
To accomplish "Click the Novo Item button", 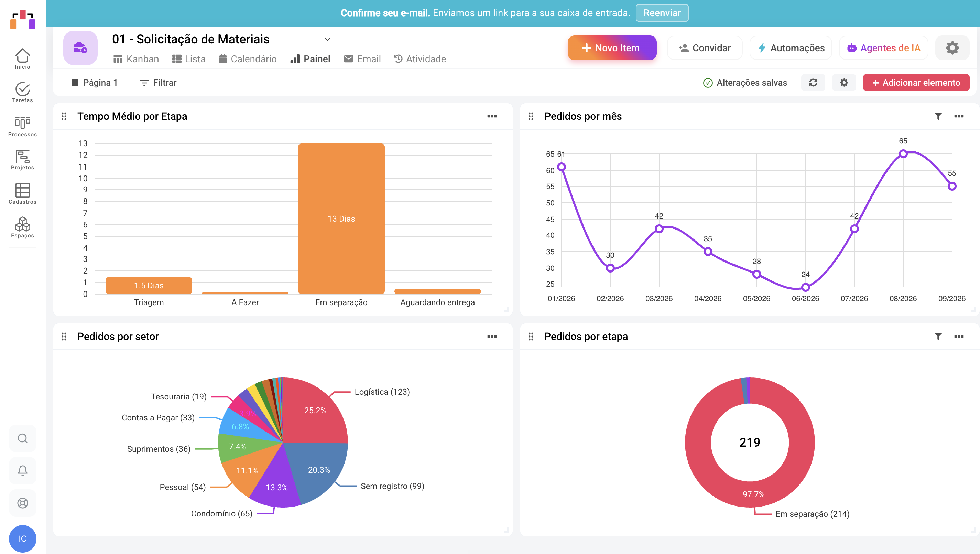I will [x=612, y=48].
